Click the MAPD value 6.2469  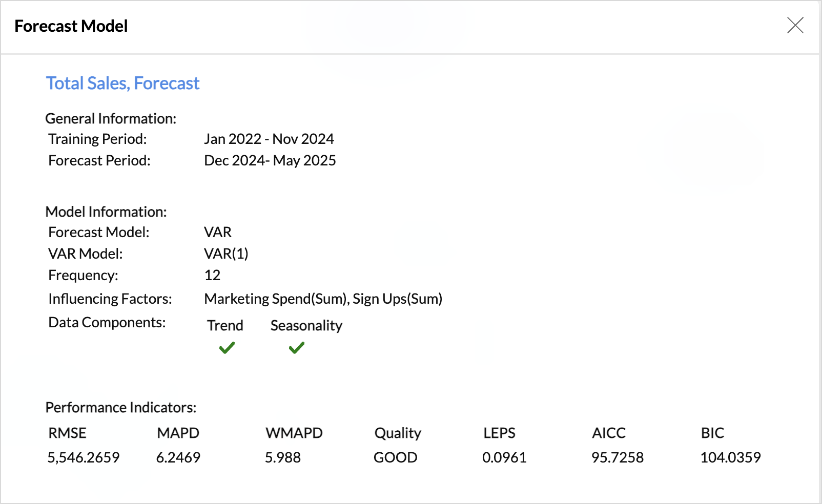click(x=178, y=457)
